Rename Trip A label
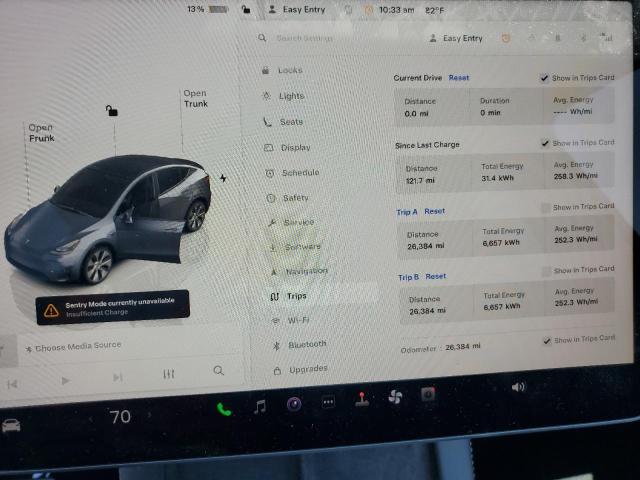The width and height of the screenshot is (640, 480). 407,212
